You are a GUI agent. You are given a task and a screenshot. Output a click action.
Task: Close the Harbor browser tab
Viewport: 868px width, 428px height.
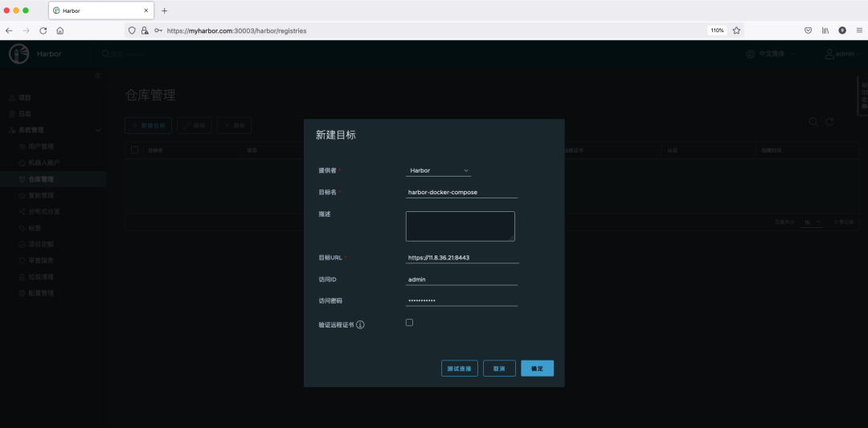(x=146, y=10)
